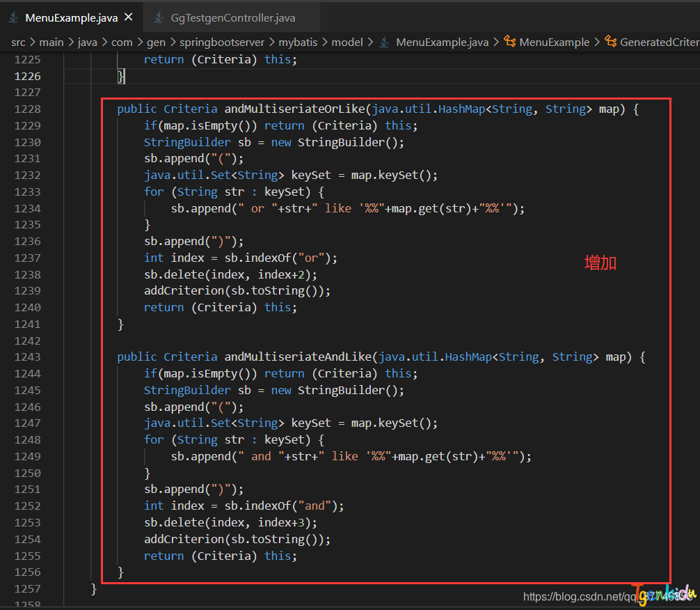Click 'StringBuilder sb' declaration on line 1230
Image resolution: width=700 pixels, height=610 pixels.
pyautogui.click(x=274, y=143)
